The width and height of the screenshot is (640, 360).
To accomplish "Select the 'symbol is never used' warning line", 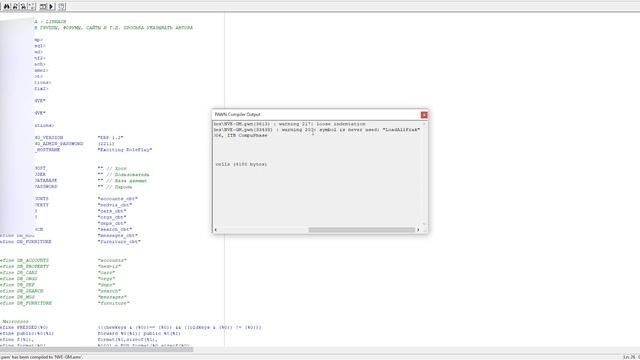I will [317, 130].
